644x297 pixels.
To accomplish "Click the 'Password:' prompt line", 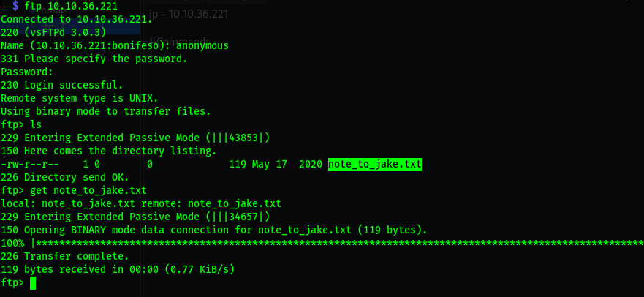I will 27,72.
